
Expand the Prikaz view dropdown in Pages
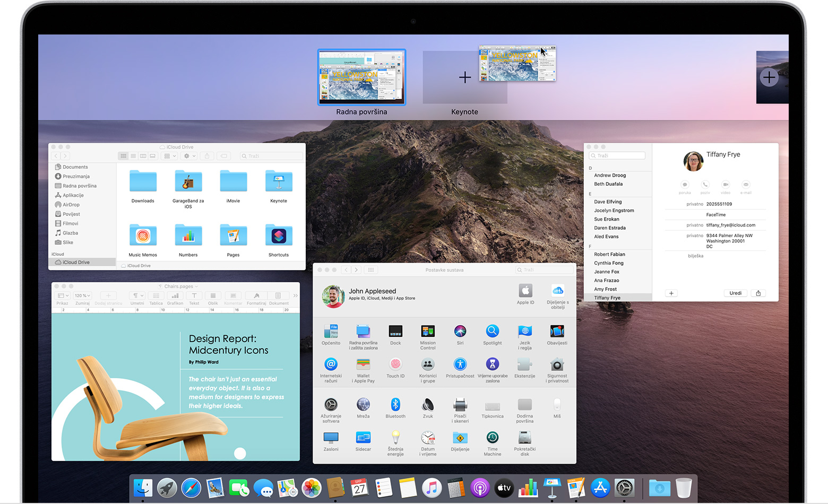tap(63, 296)
